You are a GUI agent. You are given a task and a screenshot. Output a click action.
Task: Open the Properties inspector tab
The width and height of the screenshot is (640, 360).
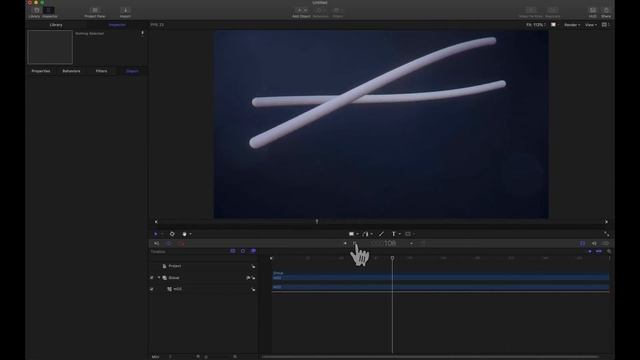(x=41, y=71)
